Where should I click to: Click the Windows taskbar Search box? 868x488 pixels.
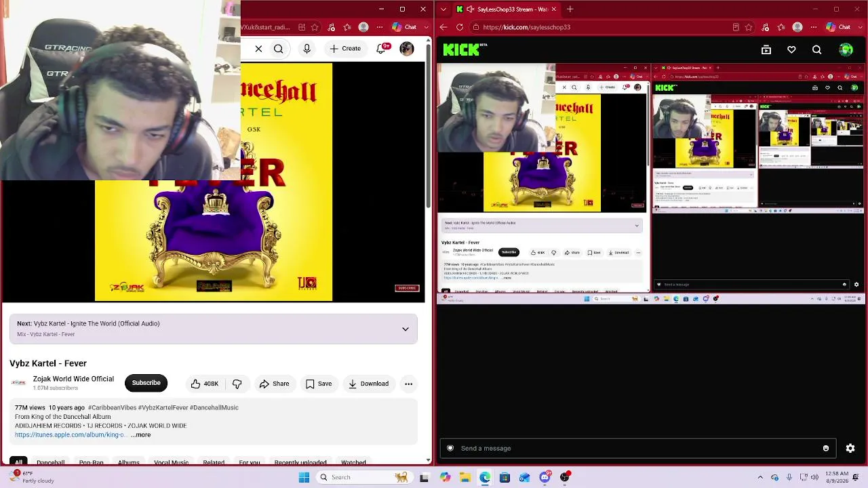(363, 477)
